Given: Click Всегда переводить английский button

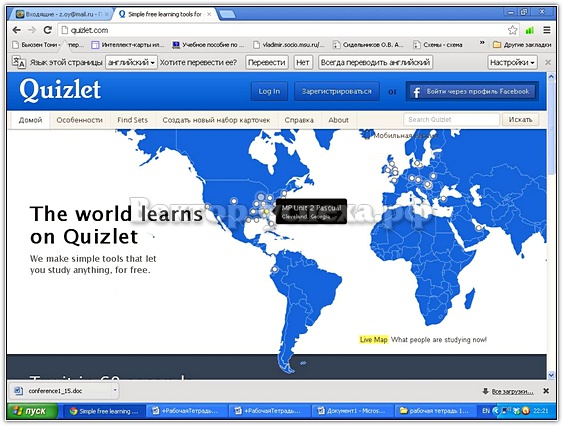Looking at the screenshot, I should click(375, 62).
